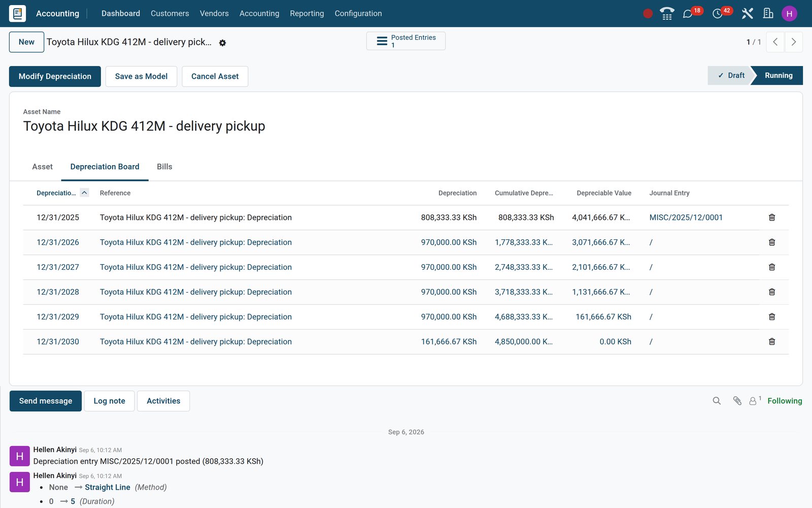Click the red recording indicator icon

coord(648,14)
